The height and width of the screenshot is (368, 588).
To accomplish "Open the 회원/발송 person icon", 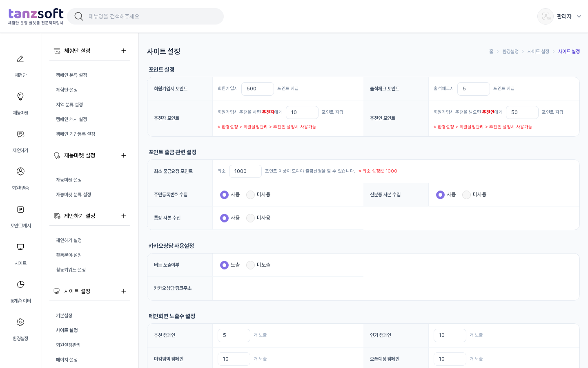I will click(x=20, y=171).
